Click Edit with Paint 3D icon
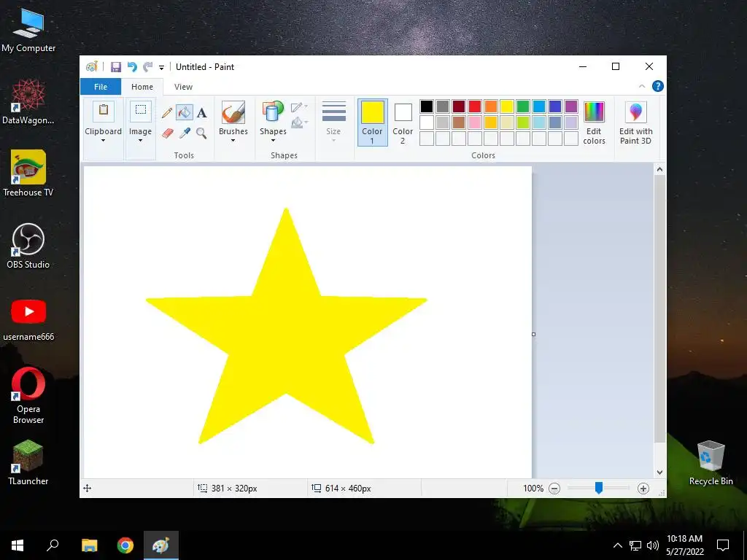747x560 pixels. pyautogui.click(x=635, y=112)
